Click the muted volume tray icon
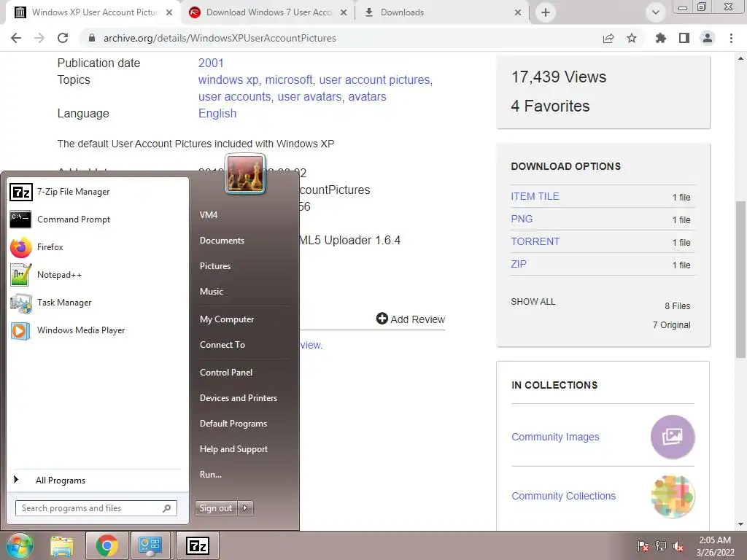 (x=678, y=546)
